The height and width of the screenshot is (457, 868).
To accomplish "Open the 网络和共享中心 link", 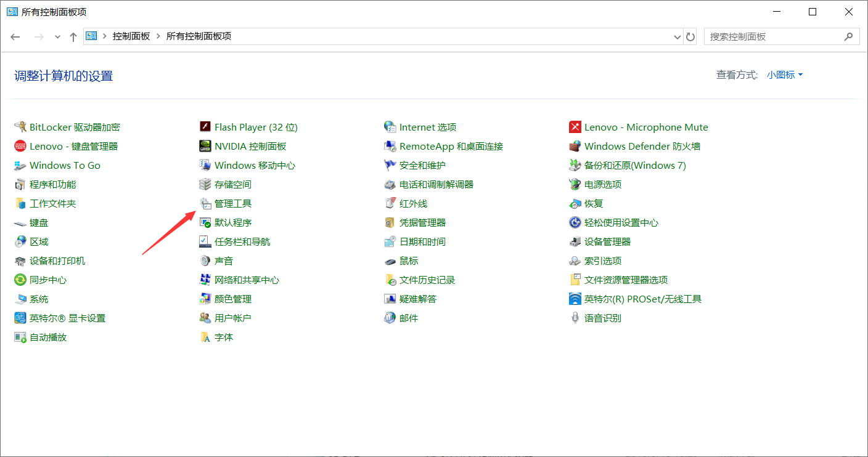I will (247, 280).
